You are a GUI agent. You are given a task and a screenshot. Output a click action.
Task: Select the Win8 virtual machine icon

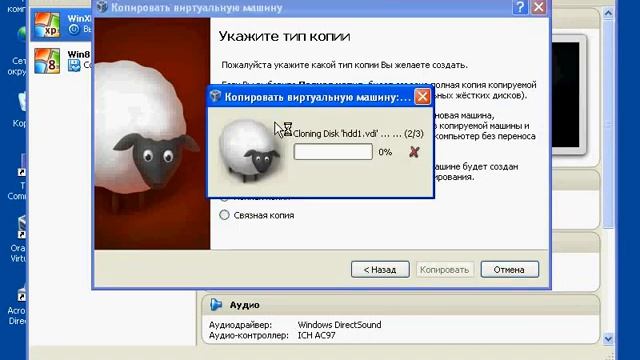pos(47,60)
